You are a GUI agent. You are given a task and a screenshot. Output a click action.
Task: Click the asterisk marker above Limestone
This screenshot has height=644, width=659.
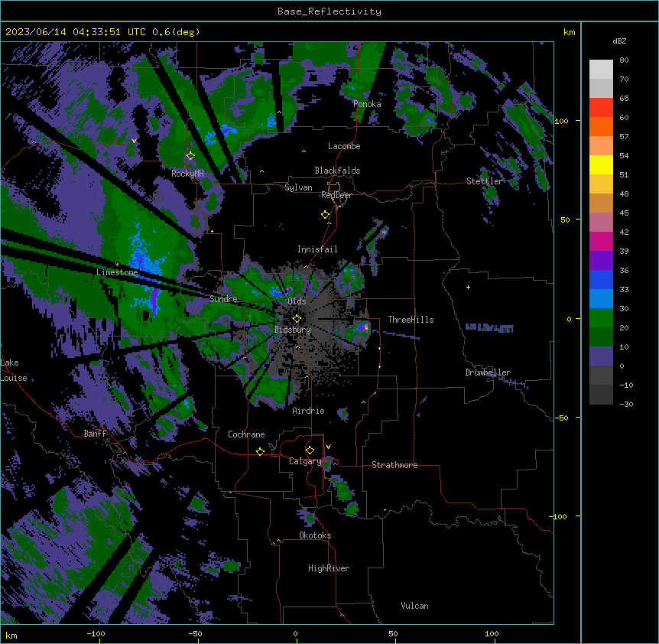(x=117, y=265)
